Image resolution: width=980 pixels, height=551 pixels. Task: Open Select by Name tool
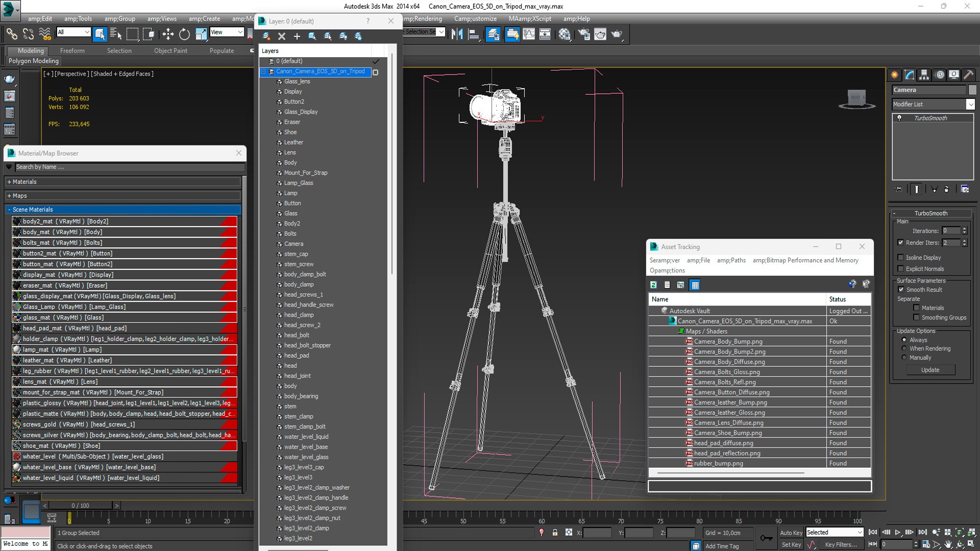(x=116, y=34)
